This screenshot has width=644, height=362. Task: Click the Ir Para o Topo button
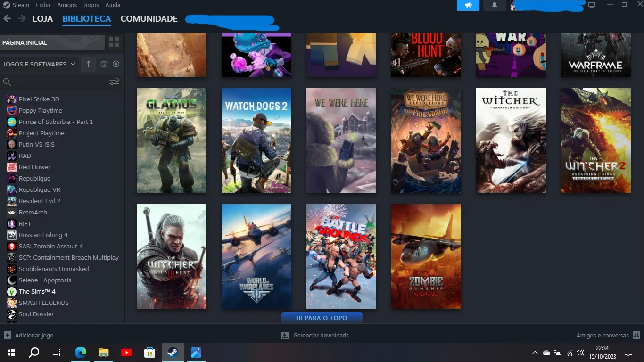[x=322, y=318]
